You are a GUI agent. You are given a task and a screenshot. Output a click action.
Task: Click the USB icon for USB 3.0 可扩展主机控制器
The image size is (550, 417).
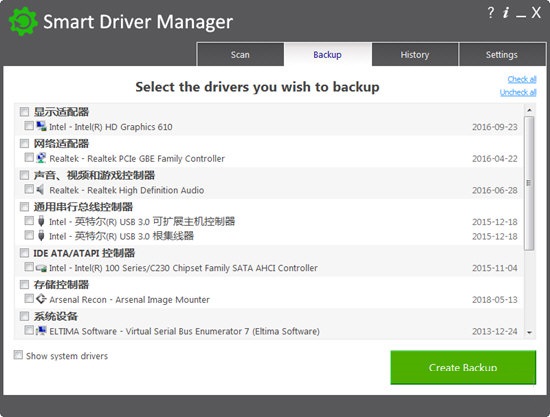(x=41, y=221)
